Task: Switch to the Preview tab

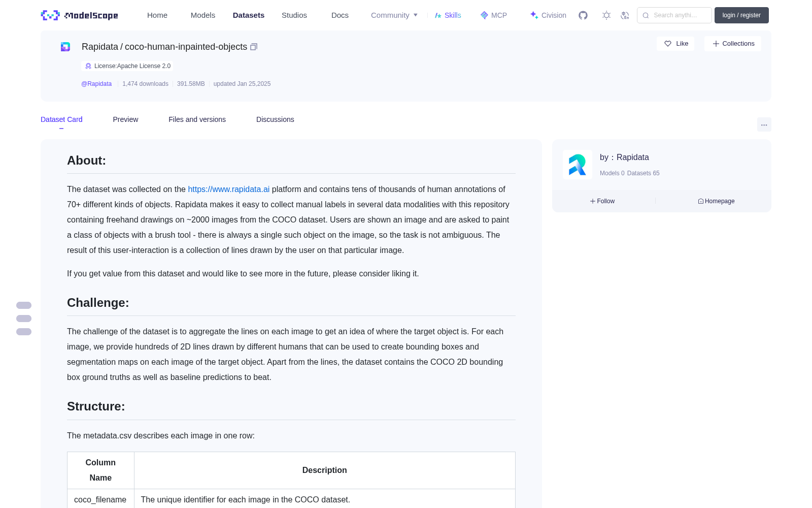Action: 125,119
